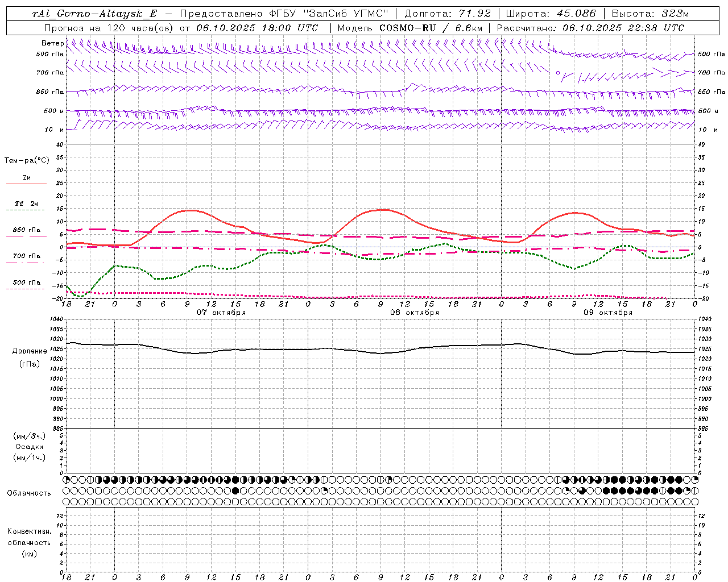Viewport: 728px width, 582px height.
Task: Click the 500 гПа temperature legend entry
Action: click(x=27, y=282)
